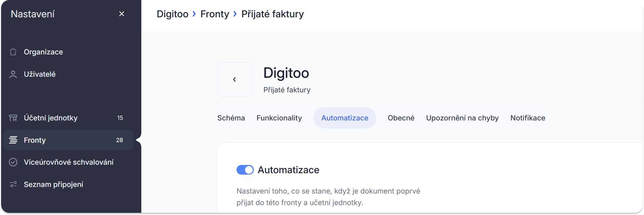Disable the Automatizace toggle switch
This screenshot has height=215, width=644.
[x=245, y=170]
